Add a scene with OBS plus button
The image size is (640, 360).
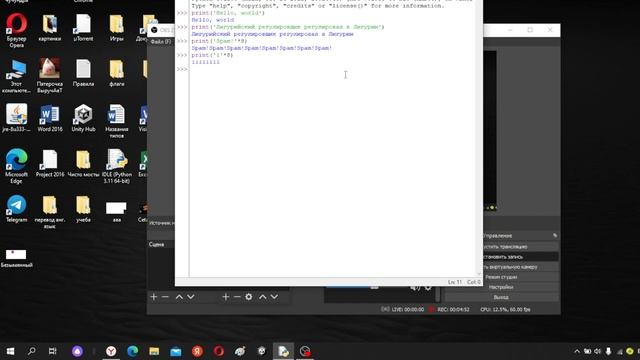153,297
